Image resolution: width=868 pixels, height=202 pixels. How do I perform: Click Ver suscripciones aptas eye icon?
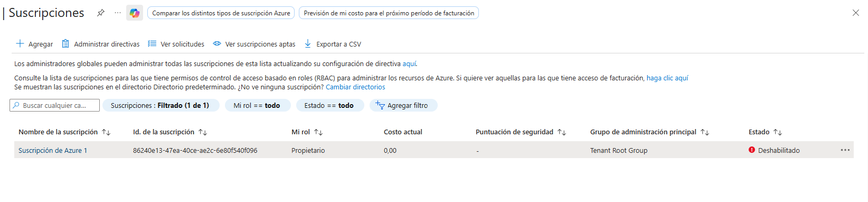click(217, 44)
